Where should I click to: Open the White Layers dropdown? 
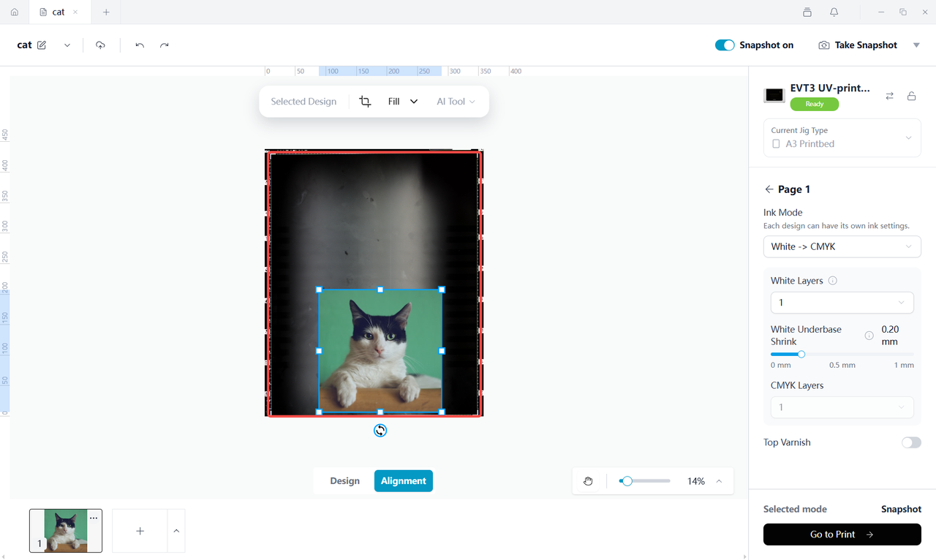click(x=842, y=303)
